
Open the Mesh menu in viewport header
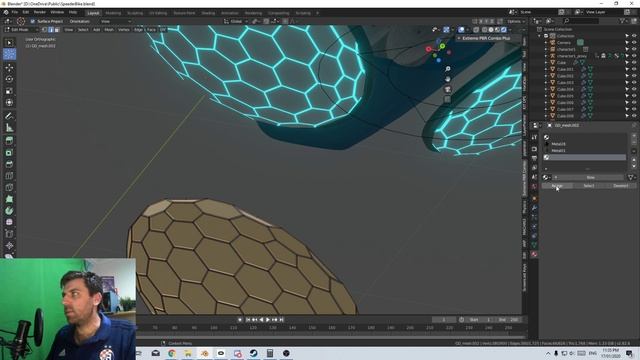click(x=109, y=30)
